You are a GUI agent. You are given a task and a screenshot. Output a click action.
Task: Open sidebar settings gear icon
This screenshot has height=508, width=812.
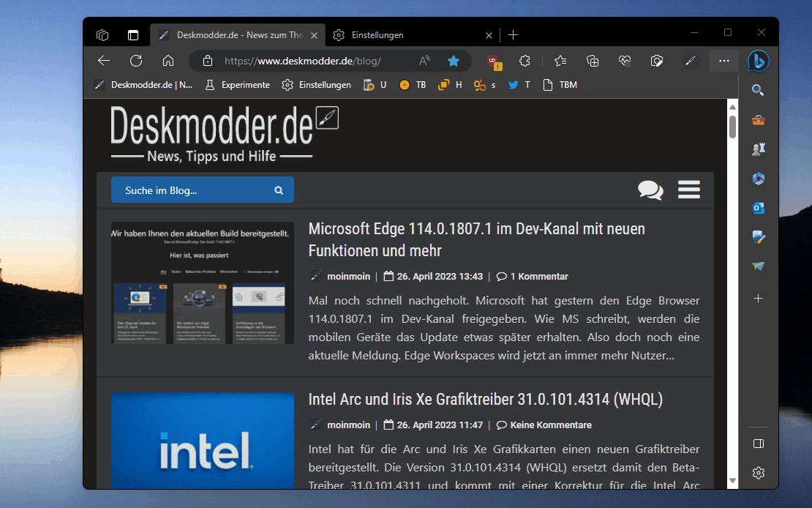point(758,473)
